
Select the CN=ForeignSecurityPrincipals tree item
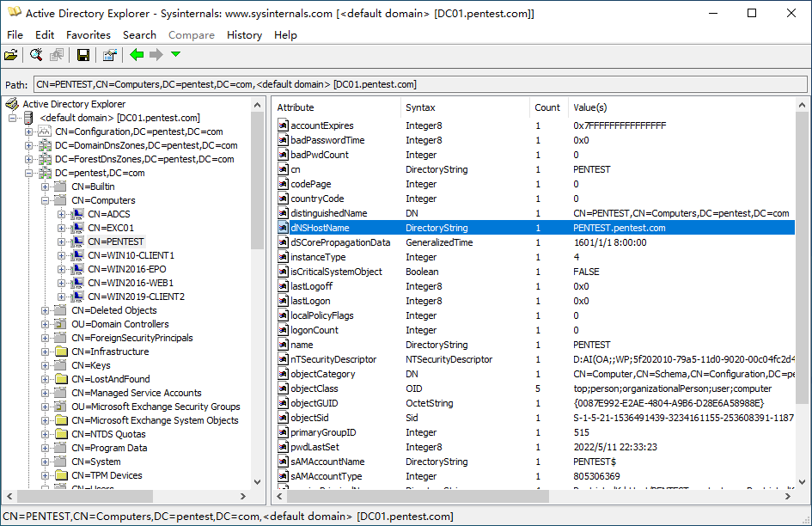(x=132, y=338)
